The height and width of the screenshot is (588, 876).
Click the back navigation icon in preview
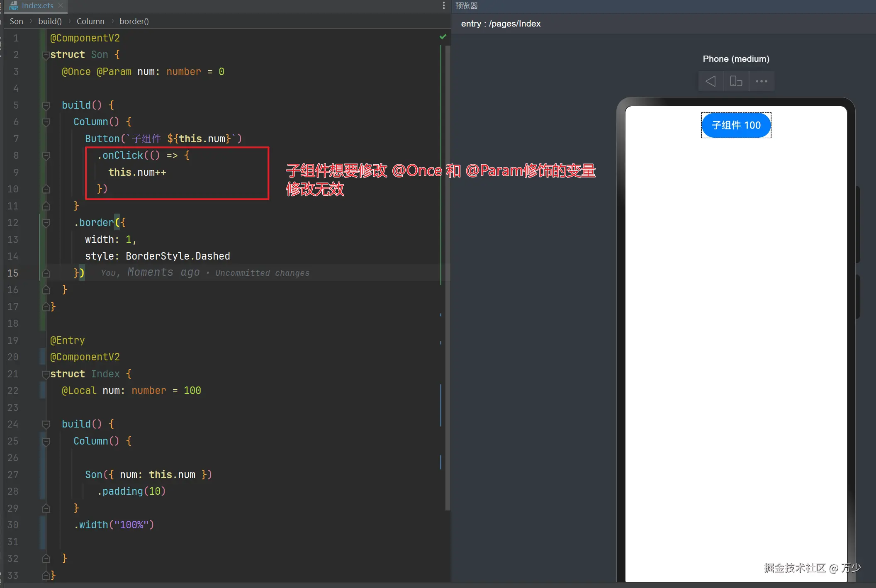tap(711, 81)
